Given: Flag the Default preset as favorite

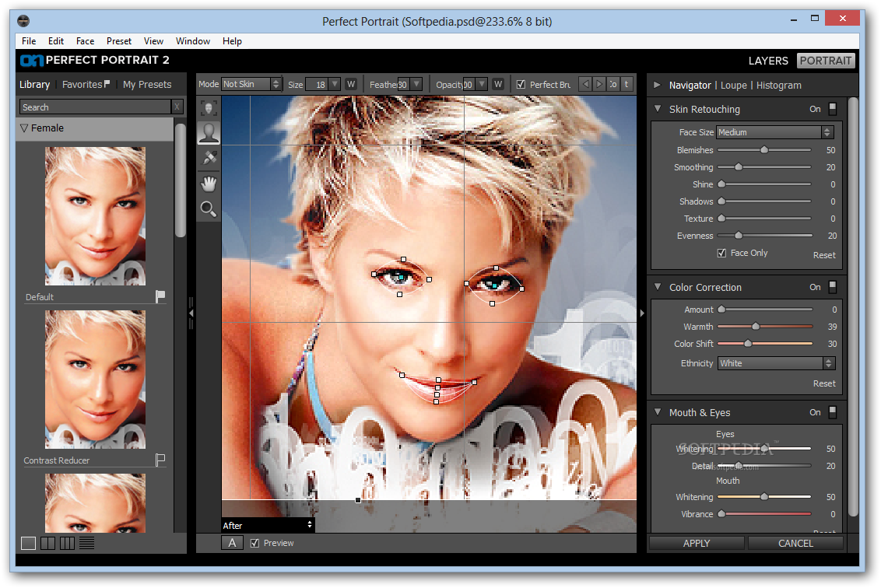Looking at the screenshot, I should [x=160, y=296].
